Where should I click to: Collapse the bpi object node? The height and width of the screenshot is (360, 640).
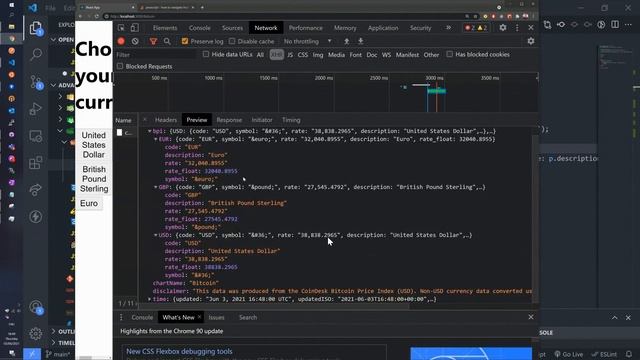(x=150, y=131)
